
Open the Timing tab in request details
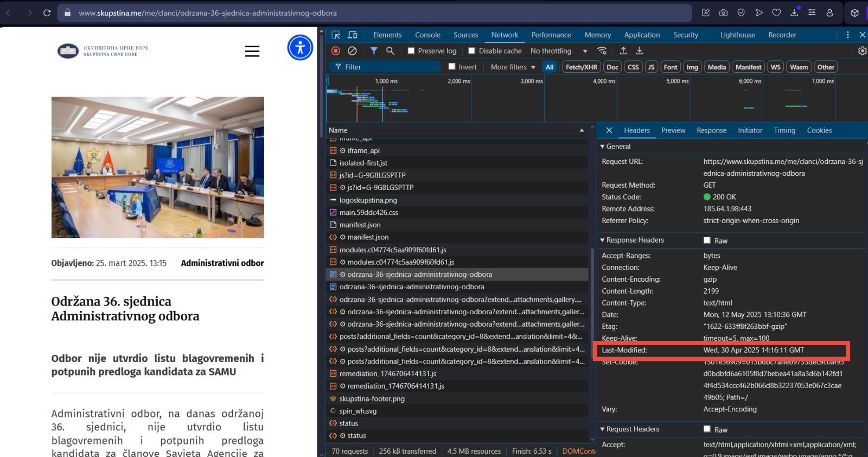pyautogui.click(x=784, y=130)
